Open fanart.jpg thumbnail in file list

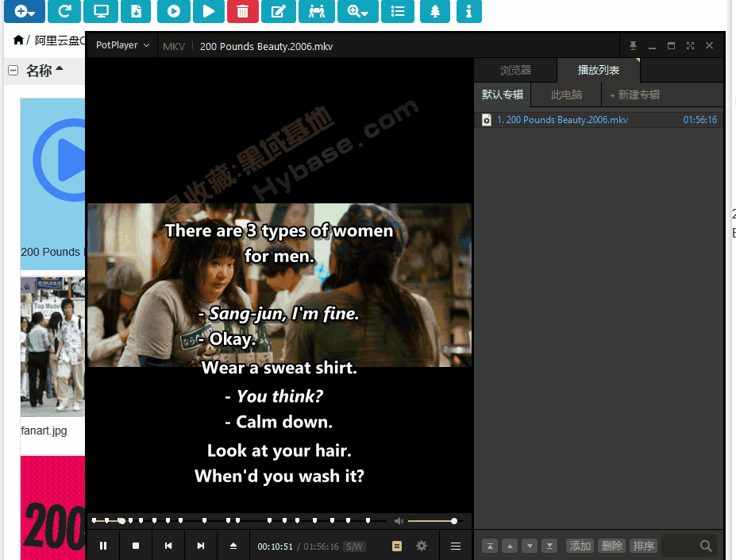(52, 346)
